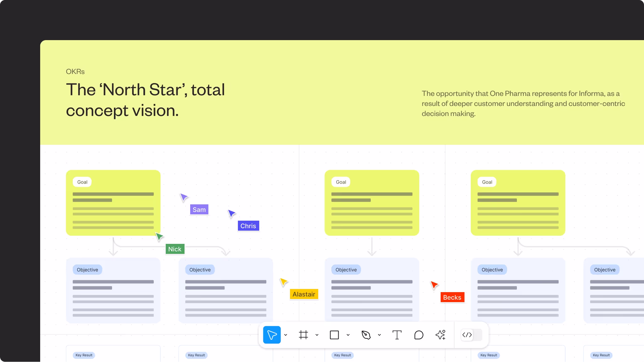Select the Objective card left of Alastair's cursor
Viewport: 644px width, 362px height.
tap(226, 291)
